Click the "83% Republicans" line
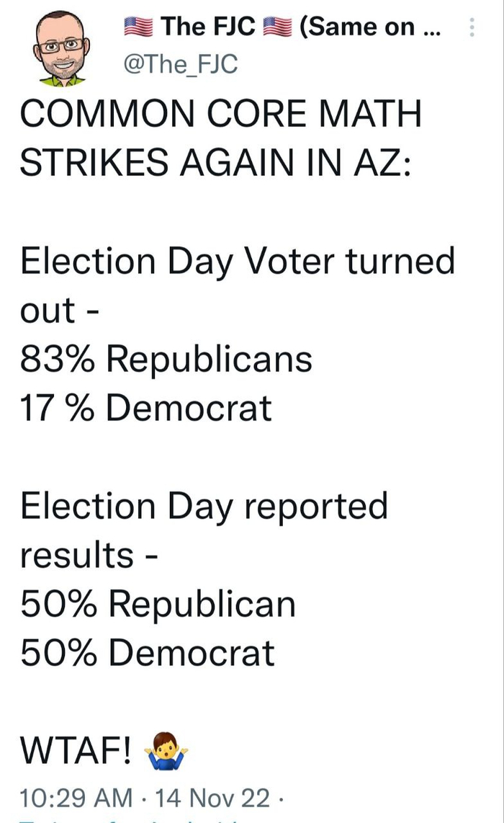504x823 pixels. 166,358
